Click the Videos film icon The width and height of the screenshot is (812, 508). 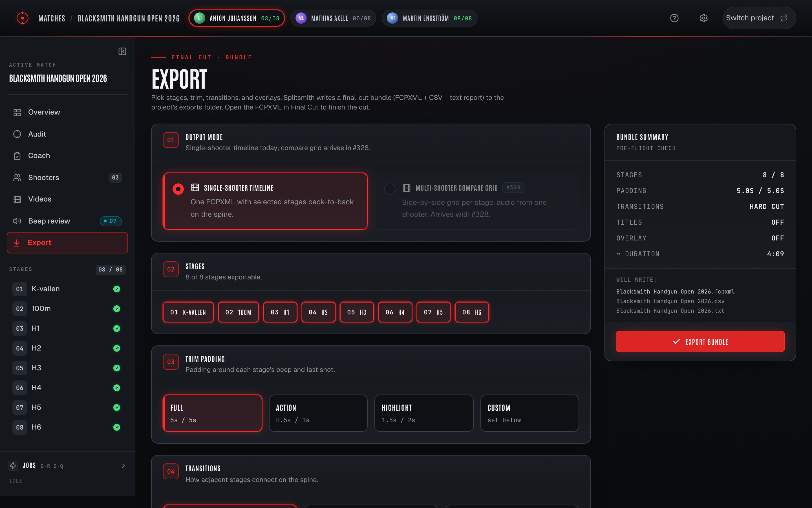pyautogui.click(x=17, y=199)
